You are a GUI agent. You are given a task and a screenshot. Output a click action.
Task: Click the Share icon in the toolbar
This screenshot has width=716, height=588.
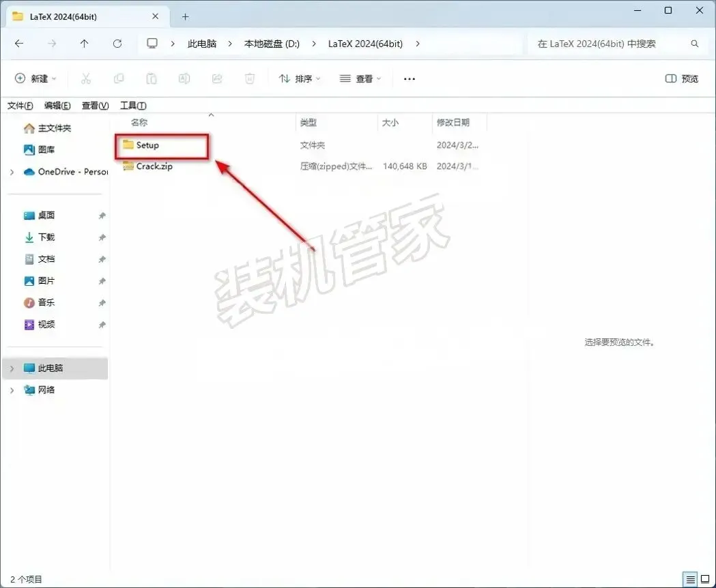(x=217, y=78)
